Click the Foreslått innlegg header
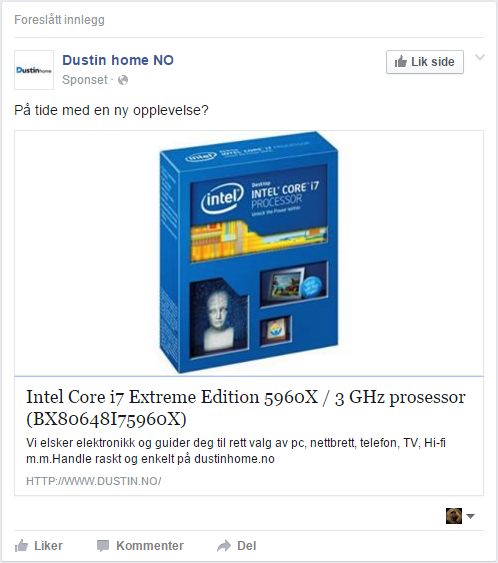The image size is (498, 563). [59, 20]
